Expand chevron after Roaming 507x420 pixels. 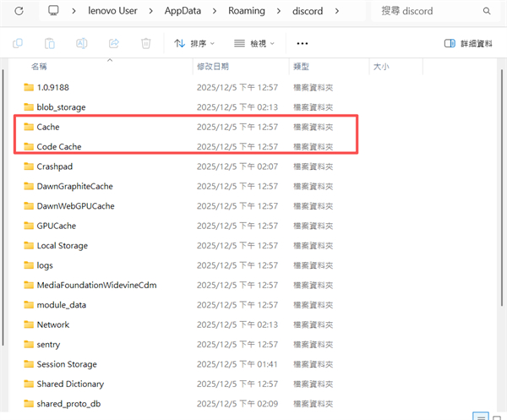tap(279, 11)
